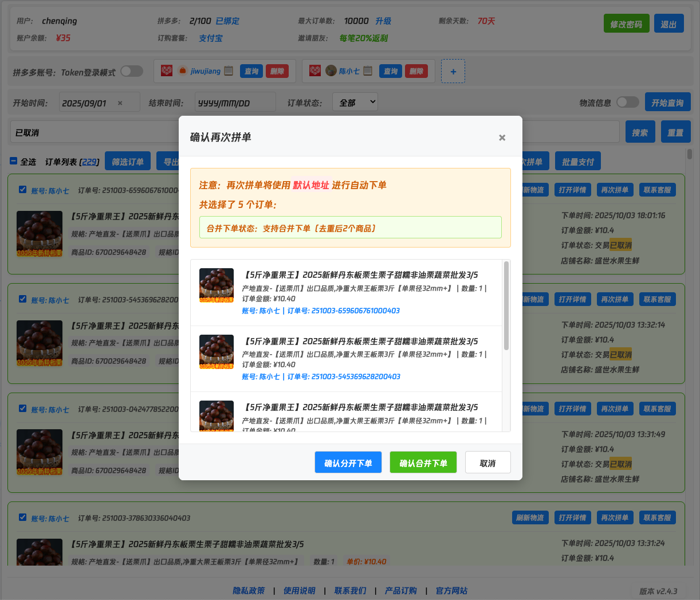Viewport: 700px width, 600px height.
Task: Click the Pinduoduo logo icon beside jiwujiang
Action: pyautogui.click(x=167, y=70)
